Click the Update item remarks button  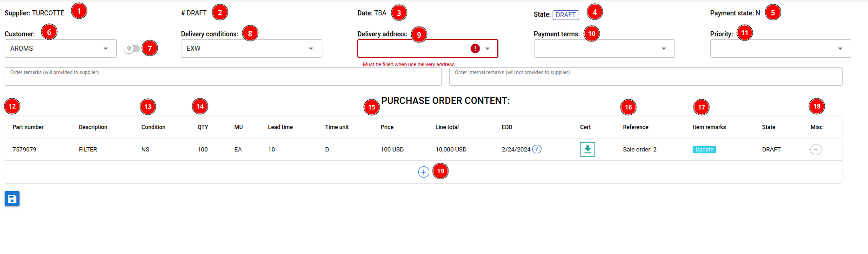[x=704, y=150]
